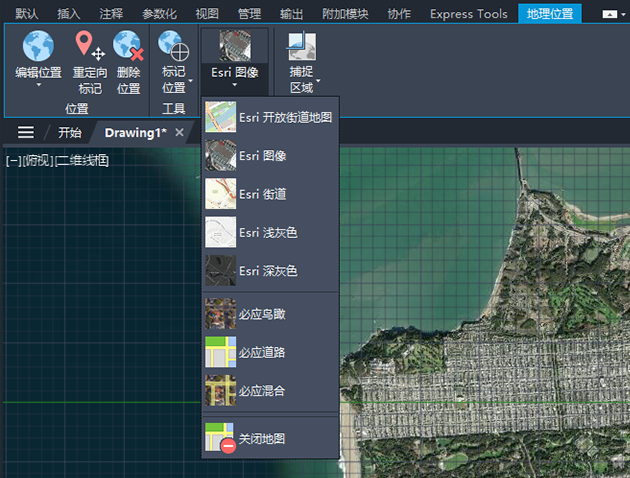Click the Capture Area (捕捉区域) icon
630x478 pixels.
click(301, 48)
